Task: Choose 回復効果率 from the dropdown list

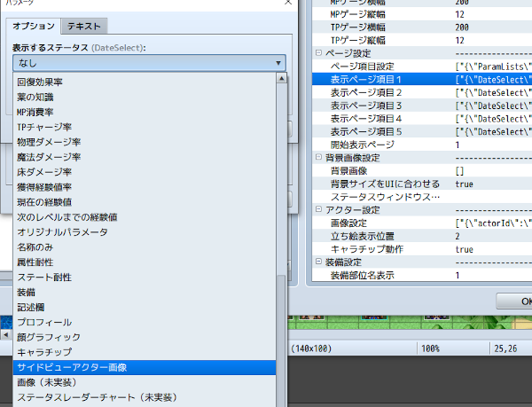Action: tap(145, 82)
